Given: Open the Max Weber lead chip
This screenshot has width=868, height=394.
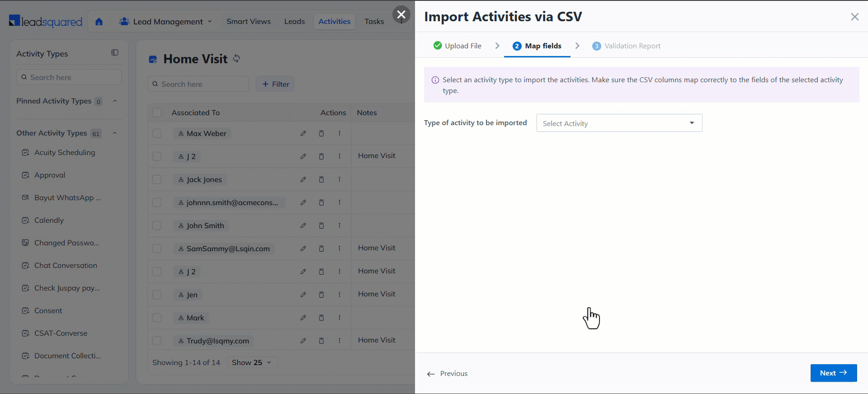Looking at the screenshot, I should pos(202,133).
